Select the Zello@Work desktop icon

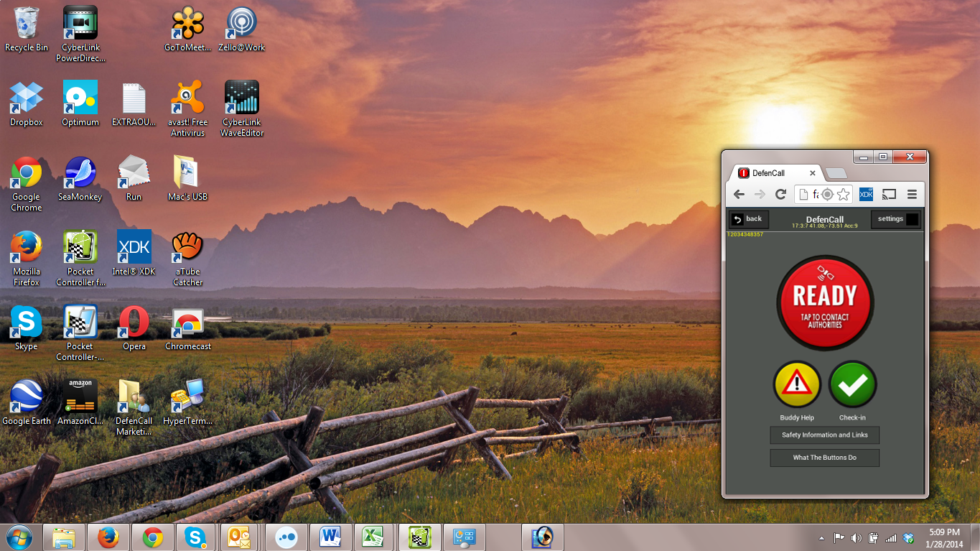coord(242,29)
